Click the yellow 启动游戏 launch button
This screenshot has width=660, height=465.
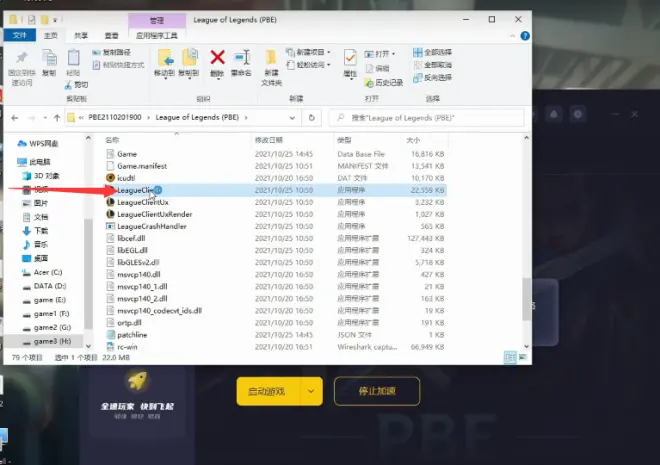click(269, 391)
